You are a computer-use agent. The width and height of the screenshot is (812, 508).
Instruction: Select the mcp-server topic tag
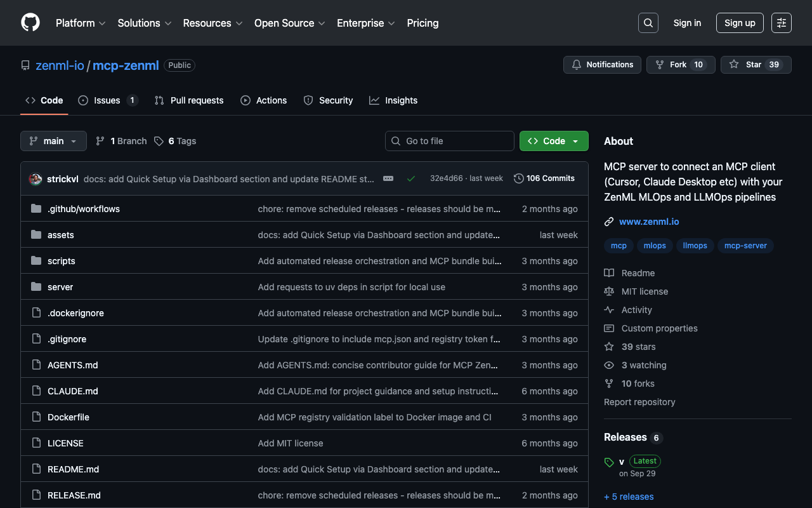(x=745, y=246)
